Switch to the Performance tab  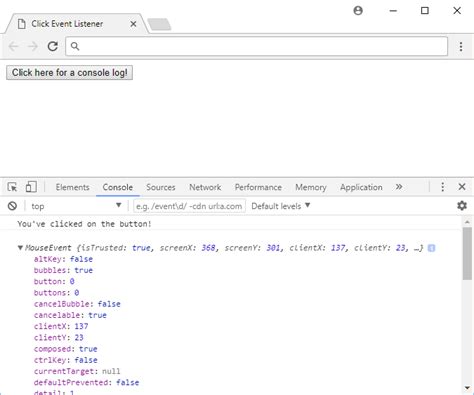point(258,187)
